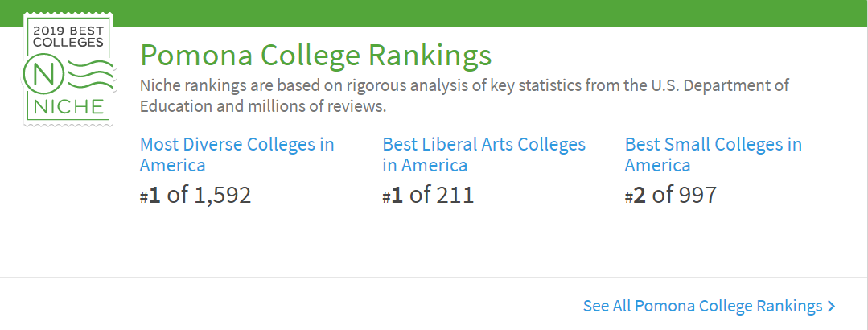This screenshot has height=330, width=868.
Task: Click the Niche rankings description paragraph
Action: [x=464, y=95]
